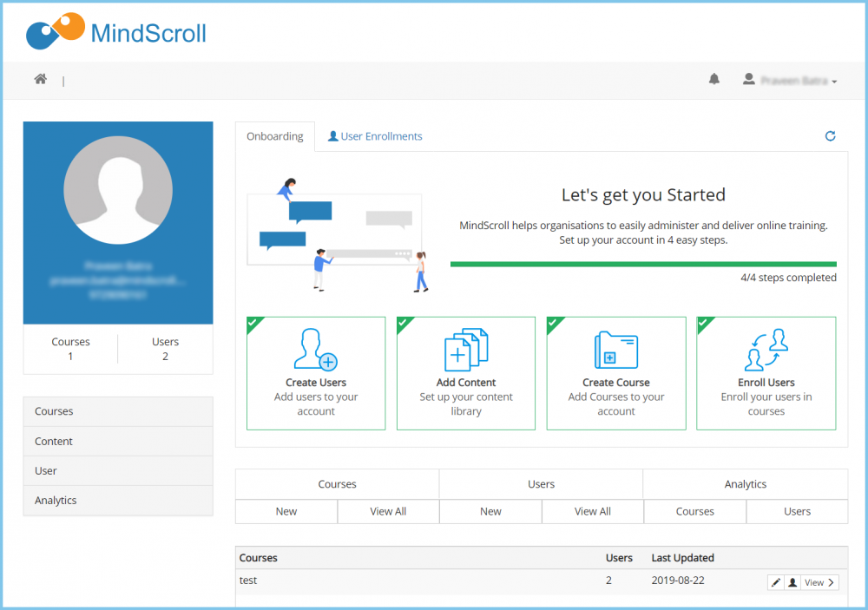The height and width of the screenshot is (610, 868).
Task: Click the Add Content documents icon
Action: [466, 350]
